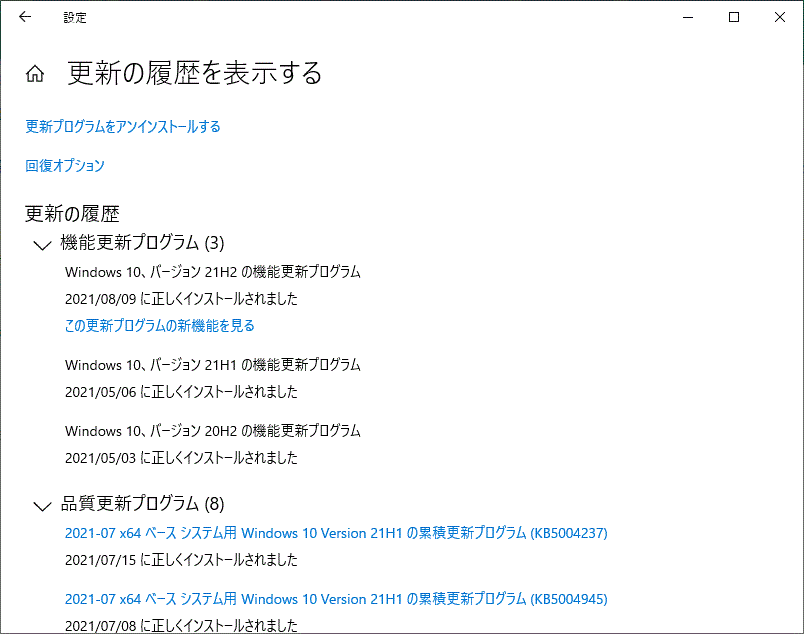The height and width of the screenshot is (634, 804).
Task: Click the 更新の履歴 section heading
Action: pos(72,214)
